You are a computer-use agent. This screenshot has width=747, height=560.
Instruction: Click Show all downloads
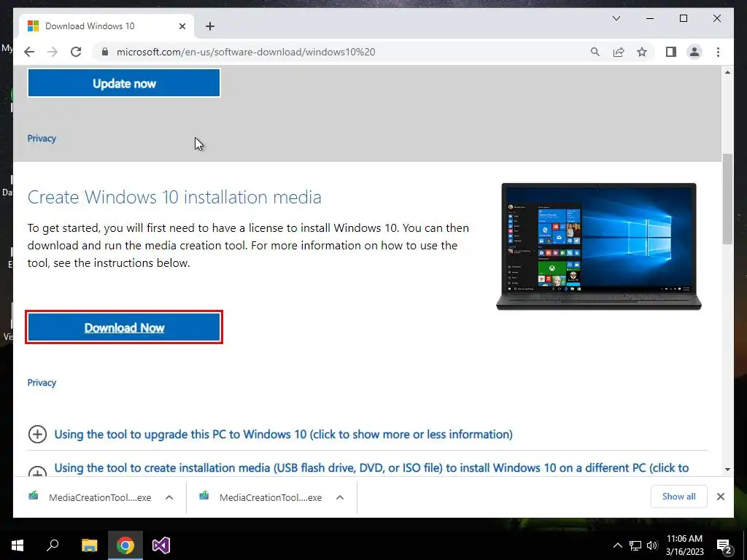point(679,497)
